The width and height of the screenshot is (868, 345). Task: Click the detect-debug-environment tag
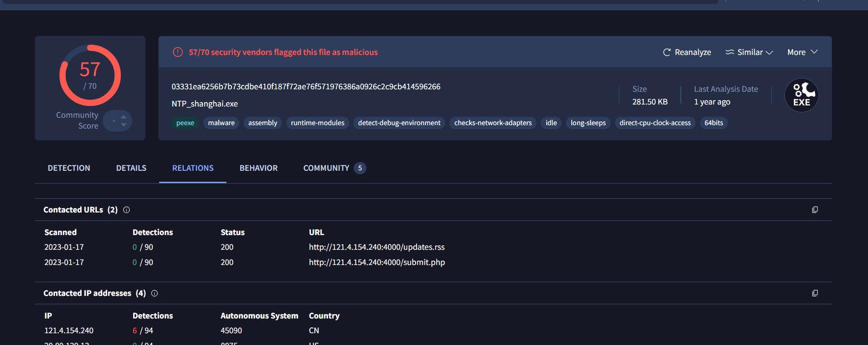coord(399,123)
